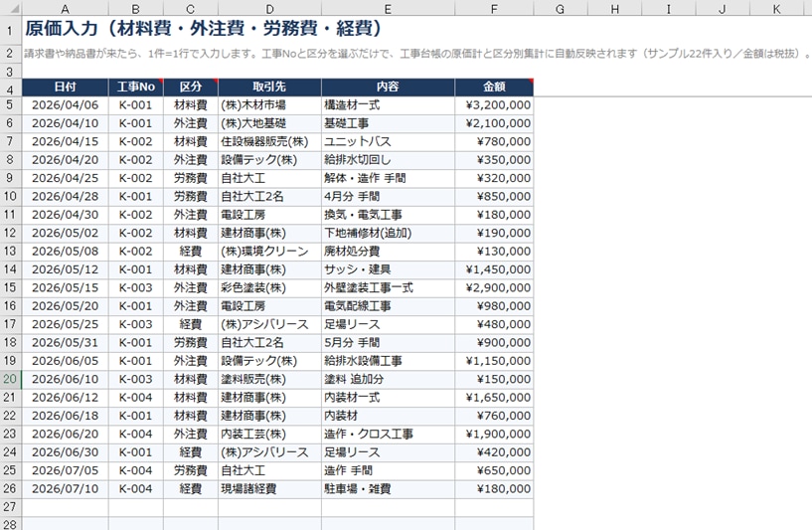Select cell ユニットバス

point(388,141)
